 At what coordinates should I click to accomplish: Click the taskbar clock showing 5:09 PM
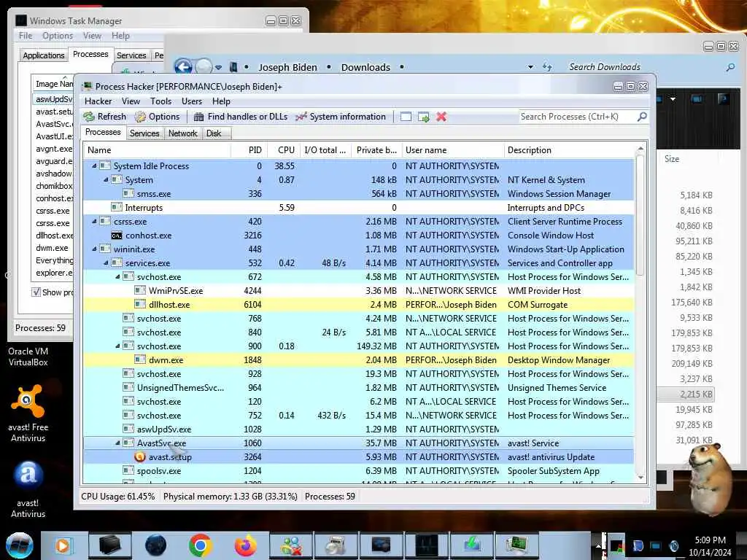tap(710, 545)
